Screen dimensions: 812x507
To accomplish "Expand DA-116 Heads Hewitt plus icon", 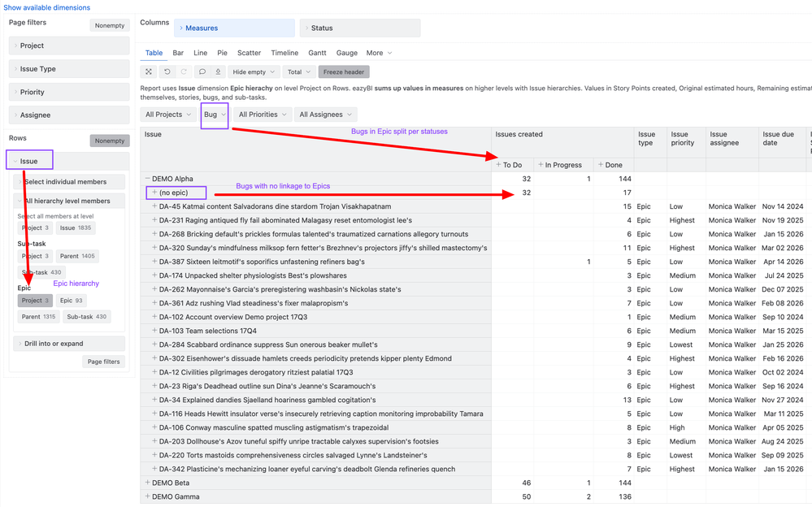I will pyautogui.click(x=154, y=414).
